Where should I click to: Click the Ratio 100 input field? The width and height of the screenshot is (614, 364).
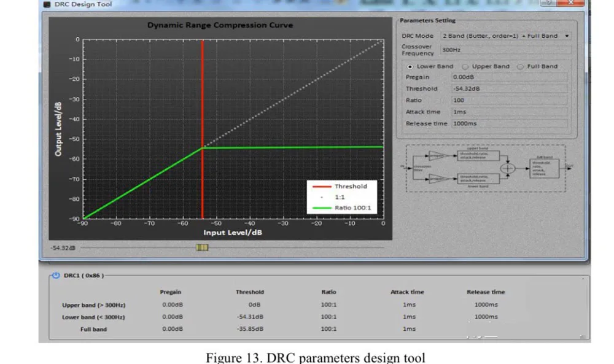pos(509,100)
